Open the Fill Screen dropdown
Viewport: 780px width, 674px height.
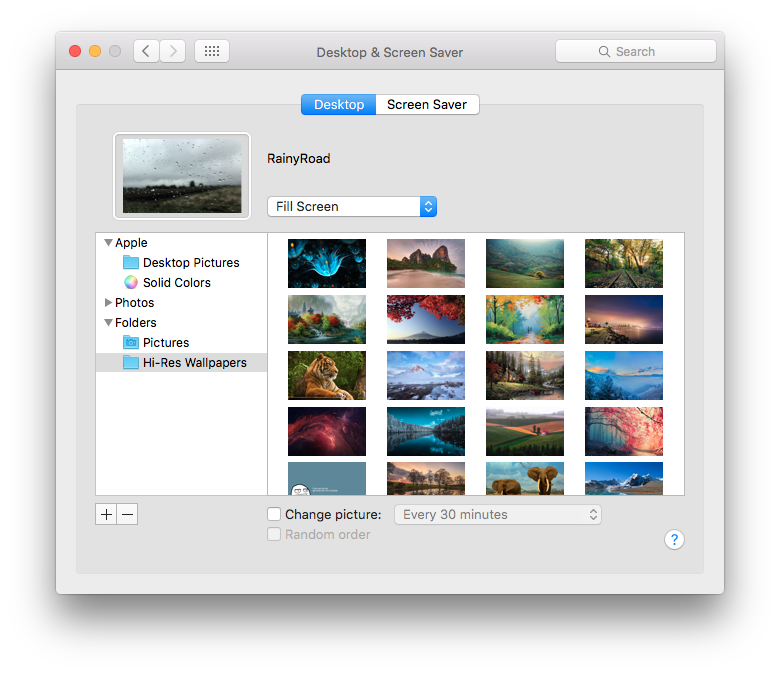352,206
